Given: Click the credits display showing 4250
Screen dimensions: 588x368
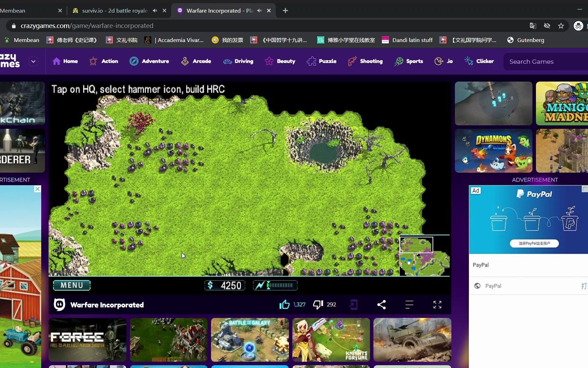Looking at the screenshot, I should pos(225,285).
